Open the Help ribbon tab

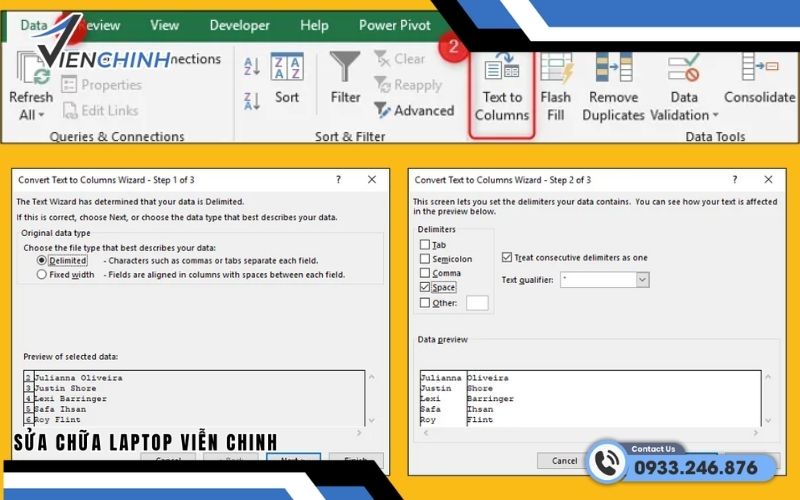(x=314, y=25)
